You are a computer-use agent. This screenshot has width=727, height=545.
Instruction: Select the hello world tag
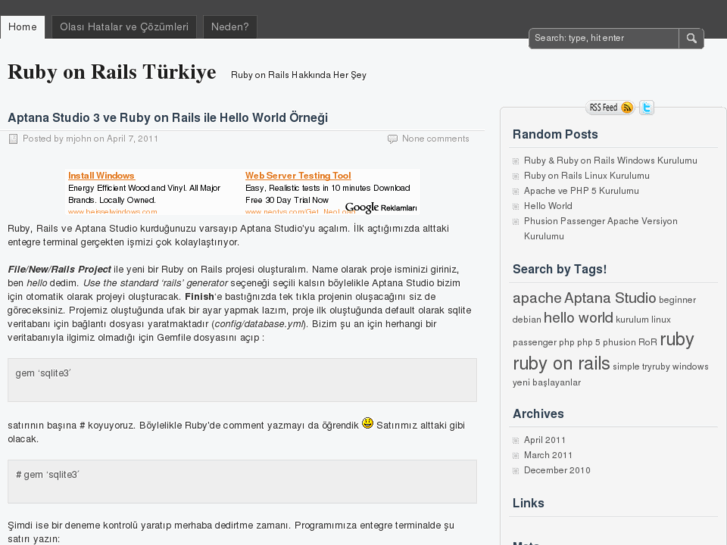click(578, 318)
